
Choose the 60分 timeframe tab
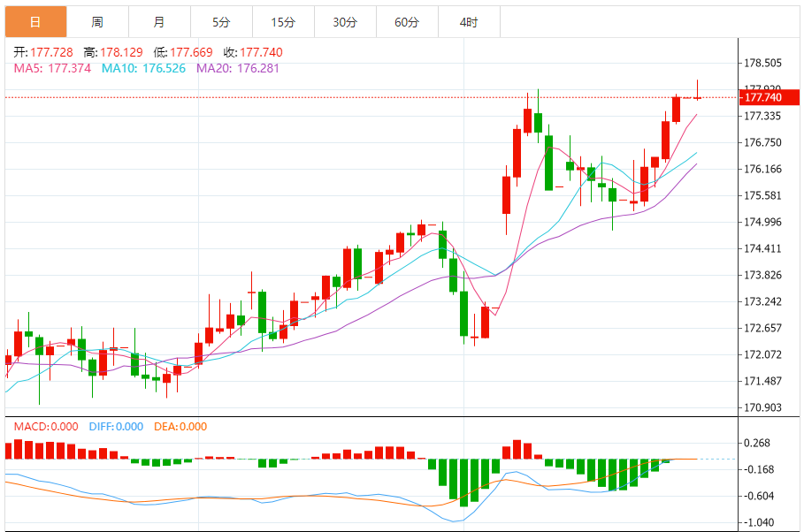pyautogui.click(x=407, y=22)
